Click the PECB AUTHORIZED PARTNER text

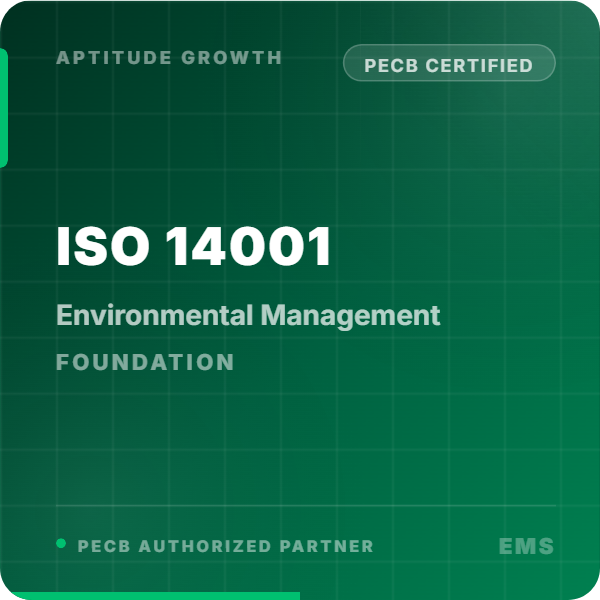225,546
